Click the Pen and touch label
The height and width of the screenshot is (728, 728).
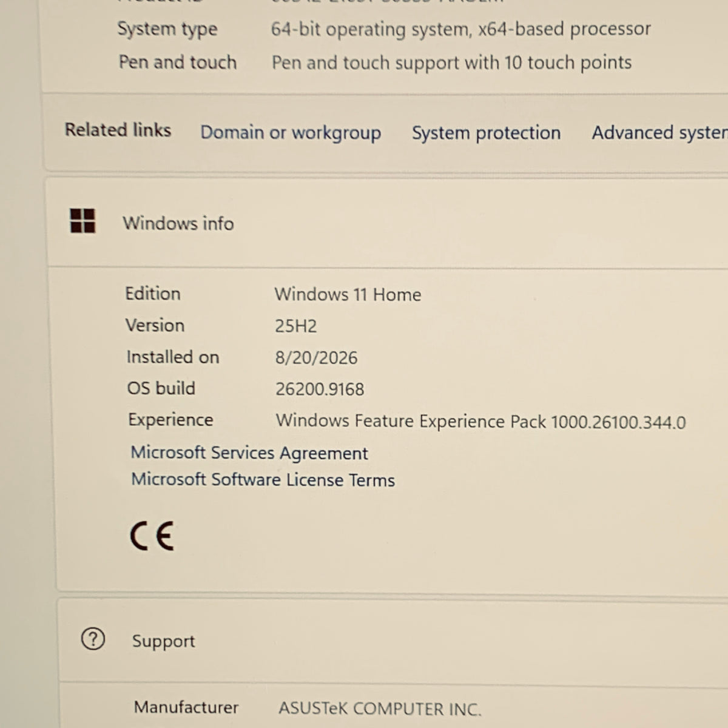pyautogui.click(x=177, y=62)
